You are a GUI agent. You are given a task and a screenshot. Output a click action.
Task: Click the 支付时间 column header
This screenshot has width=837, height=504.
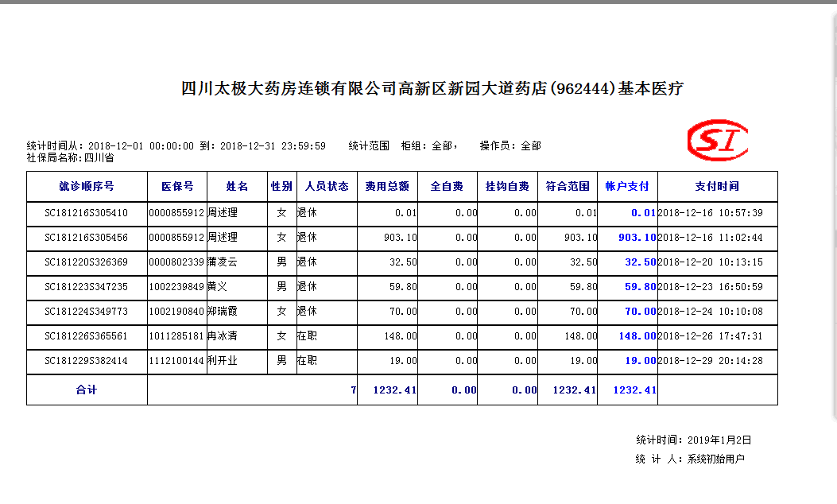tap(717, 186)
